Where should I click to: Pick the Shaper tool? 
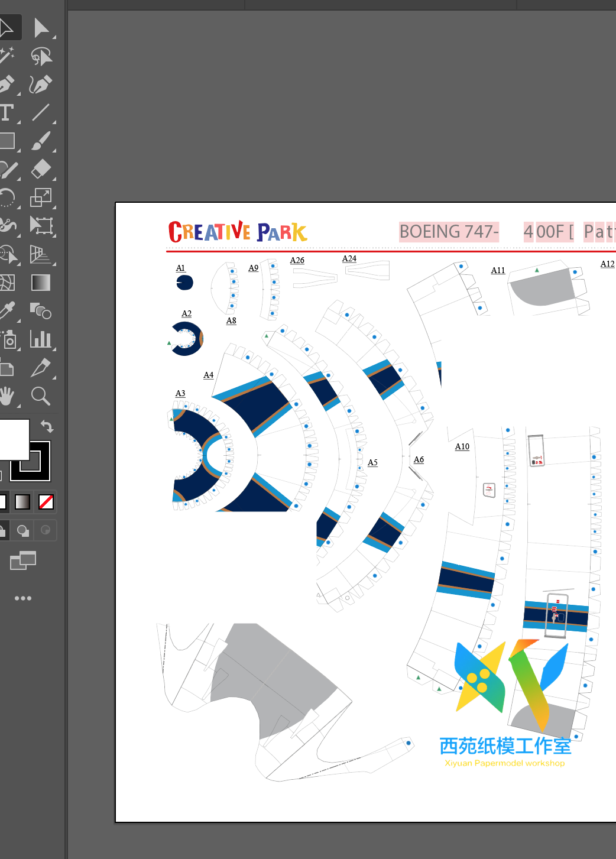[7, 170]
